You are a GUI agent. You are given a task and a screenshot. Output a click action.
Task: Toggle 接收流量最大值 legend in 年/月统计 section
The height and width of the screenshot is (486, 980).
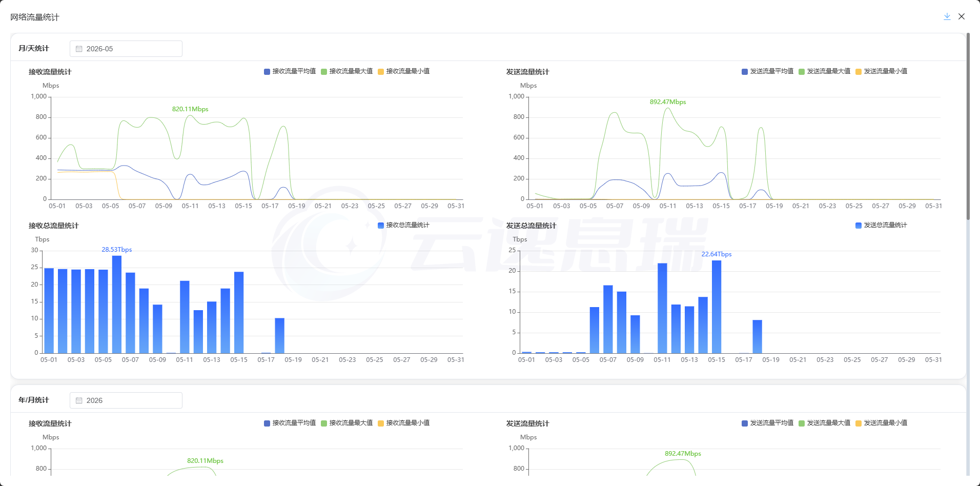(x=347, y=423)
